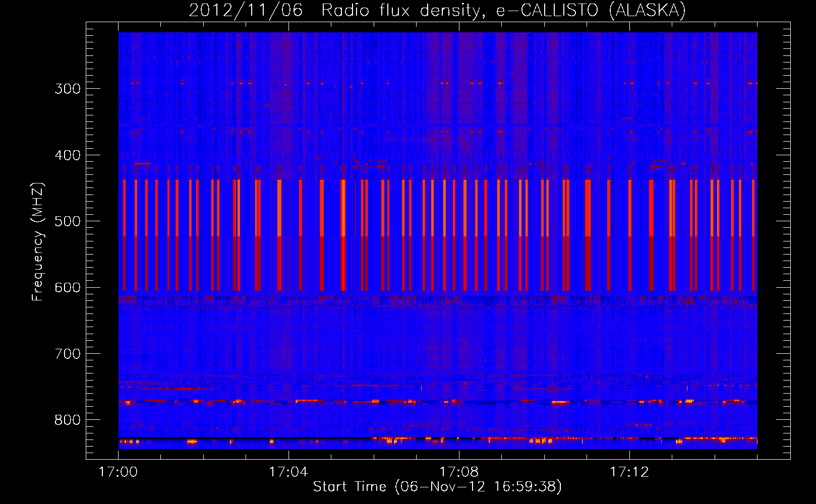Click the 700 frequency tick label

(x=68, y=354)
